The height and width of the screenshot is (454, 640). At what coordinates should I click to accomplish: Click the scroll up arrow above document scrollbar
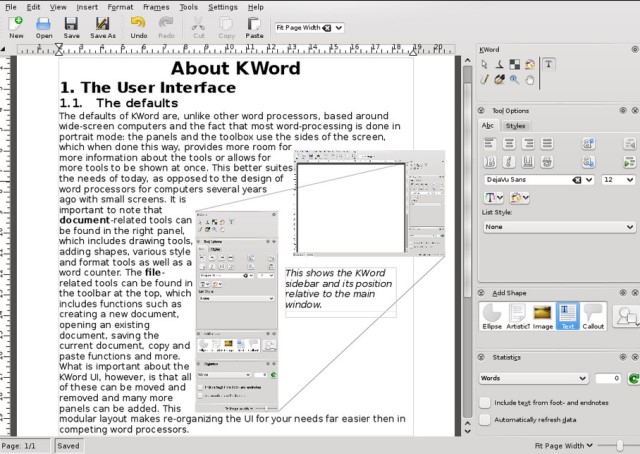click(468, 60)
